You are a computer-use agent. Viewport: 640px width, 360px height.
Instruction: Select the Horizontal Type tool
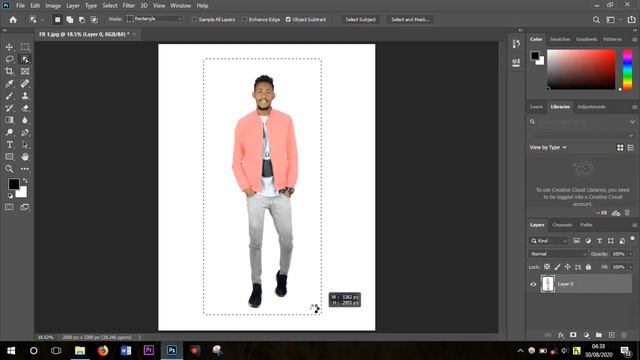click(9, 144)
